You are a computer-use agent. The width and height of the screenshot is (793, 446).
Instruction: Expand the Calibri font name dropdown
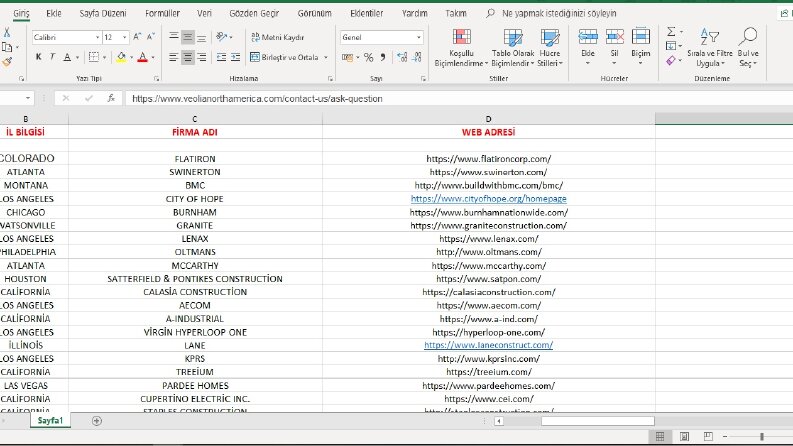pos(97,37)
